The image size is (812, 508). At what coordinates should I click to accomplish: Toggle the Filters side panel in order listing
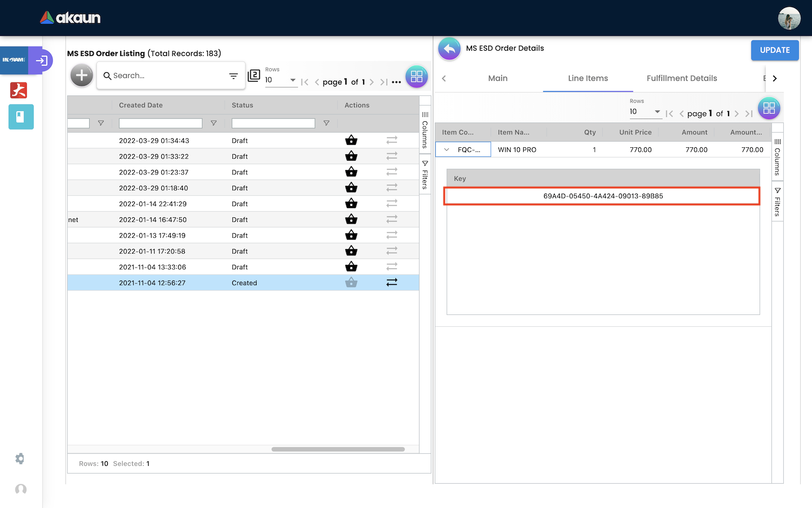point(425,174)
